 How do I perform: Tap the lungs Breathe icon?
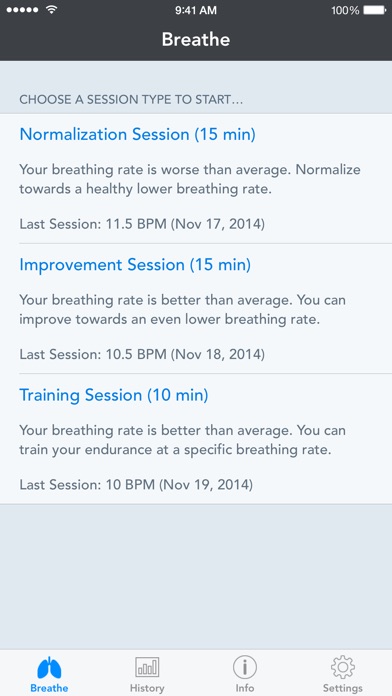coord(49,667)
